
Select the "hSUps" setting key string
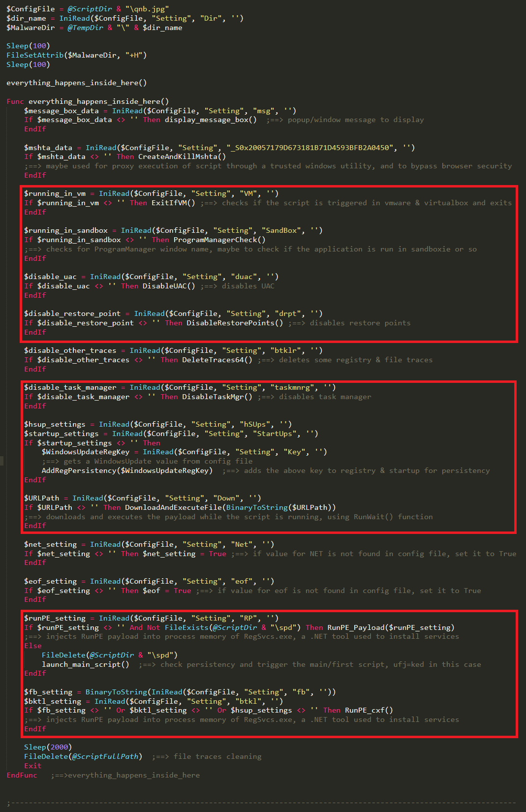click(255, 424)
